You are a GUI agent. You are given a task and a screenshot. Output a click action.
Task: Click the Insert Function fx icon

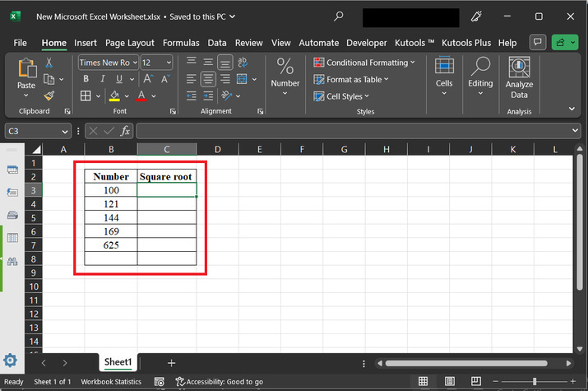[x=125, y=131]
